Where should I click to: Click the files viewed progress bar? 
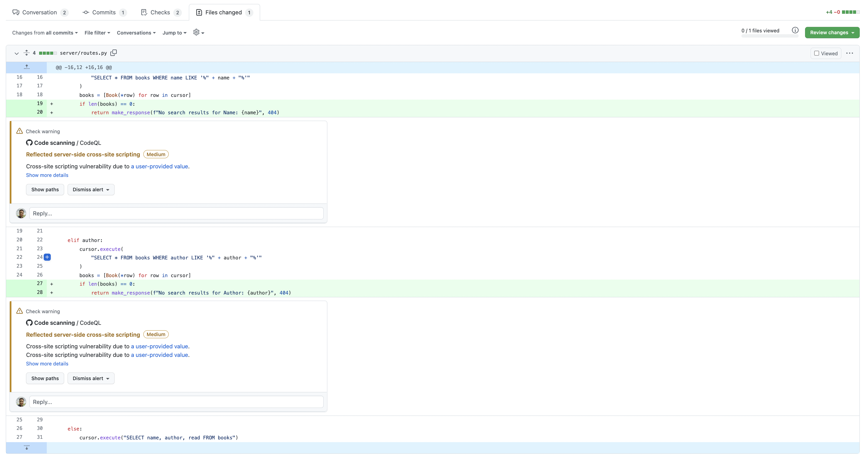click(x=770, y=36)
